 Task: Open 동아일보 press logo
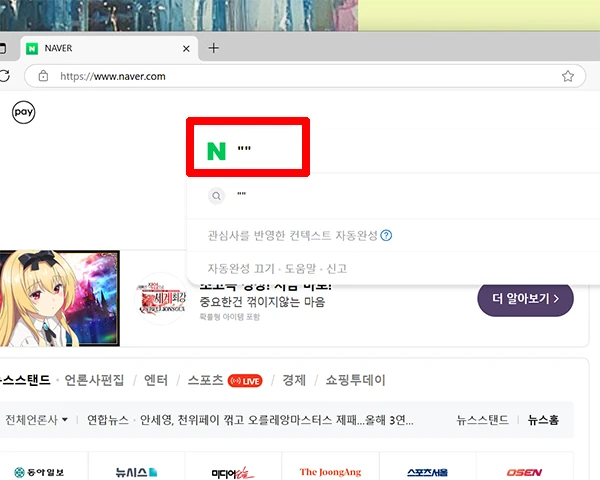coord(39,472)
